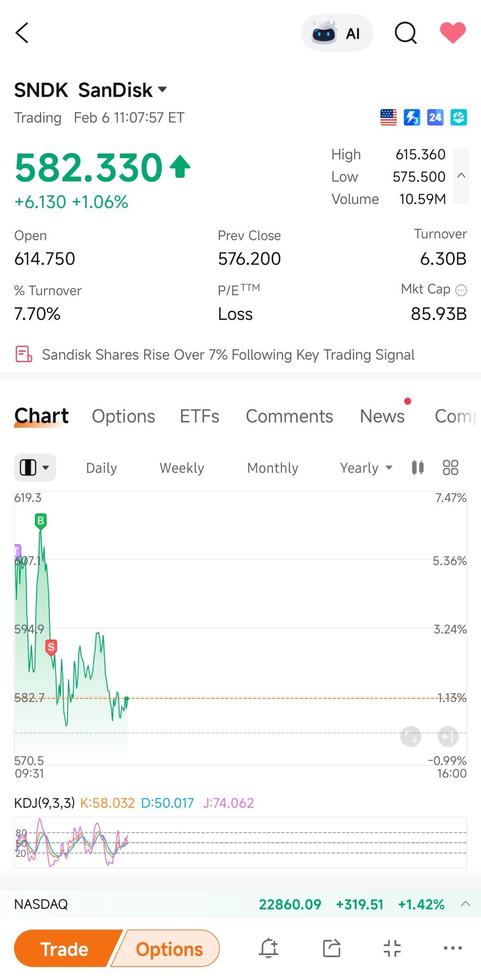
Task: Tap the search magnifier icon
Action: coord(405,33)
